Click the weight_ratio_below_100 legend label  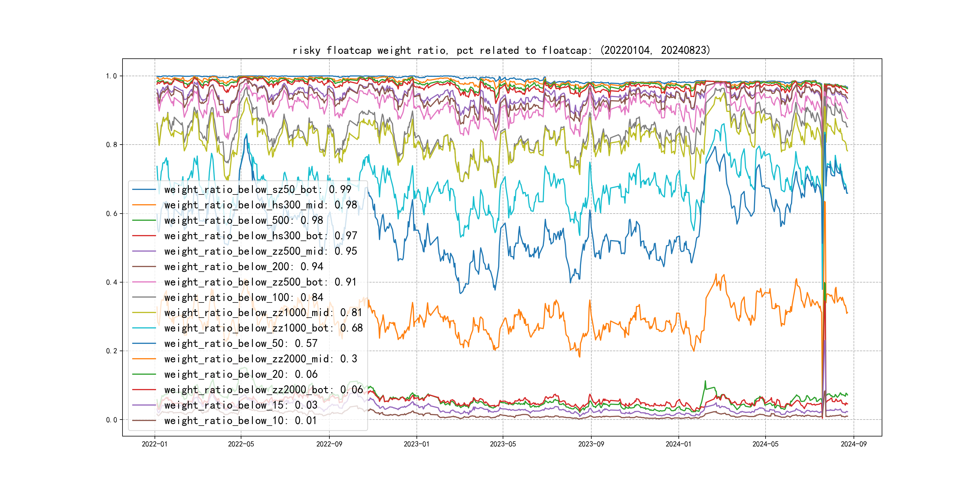243,298
